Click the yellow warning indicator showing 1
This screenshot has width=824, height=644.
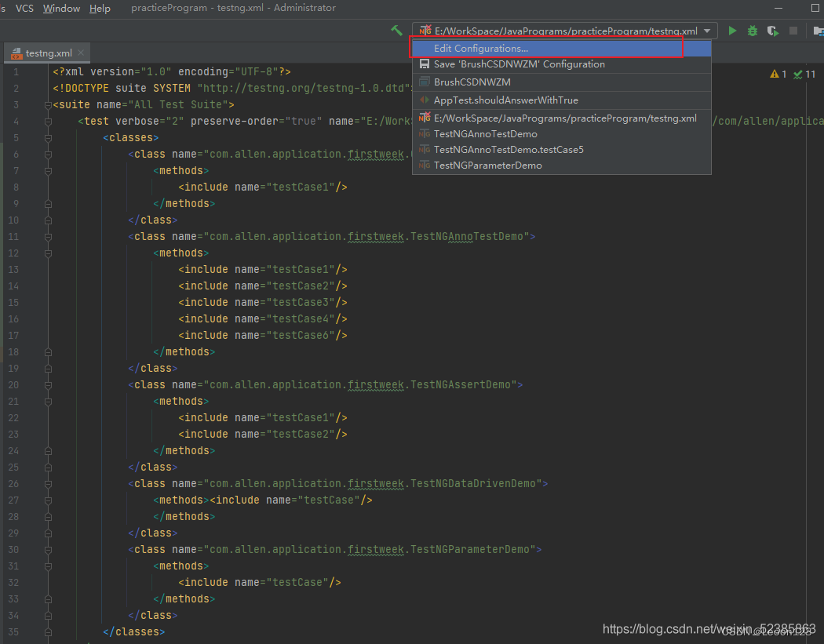pos(778,74)
